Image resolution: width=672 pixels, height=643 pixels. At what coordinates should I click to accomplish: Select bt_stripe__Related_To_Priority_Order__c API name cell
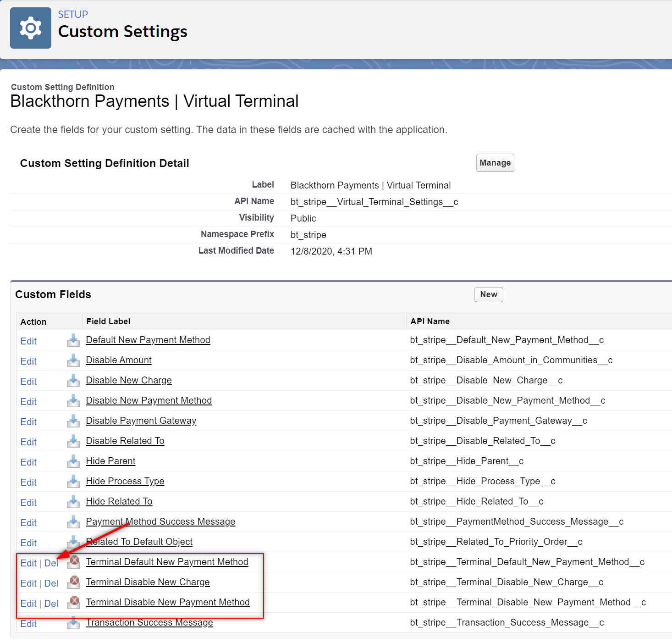pos(496,542)
